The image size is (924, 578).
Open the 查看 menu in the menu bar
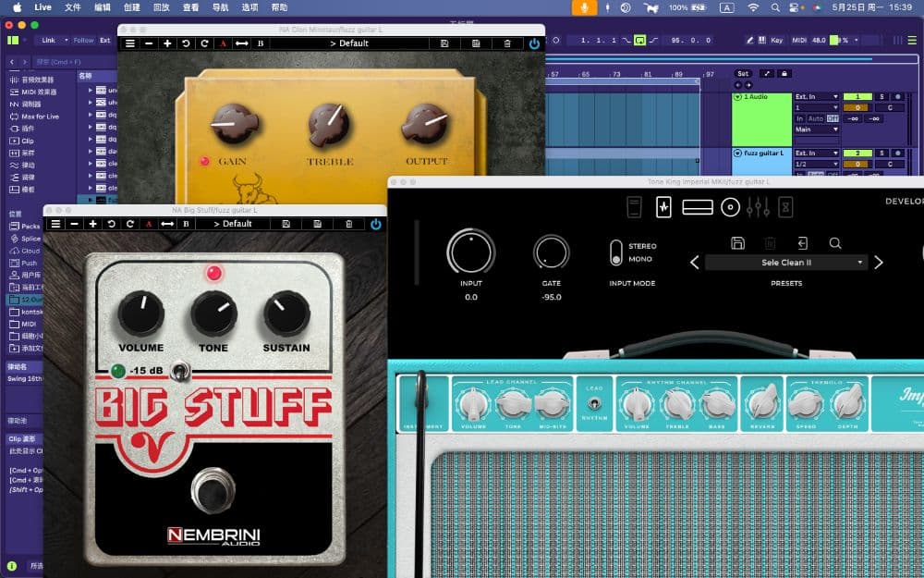click(191, 7)
